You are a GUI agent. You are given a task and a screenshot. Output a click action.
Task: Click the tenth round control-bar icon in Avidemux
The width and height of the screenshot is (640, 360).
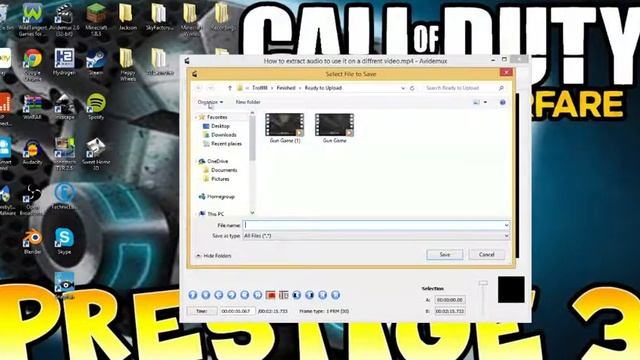tap(310, 295)
